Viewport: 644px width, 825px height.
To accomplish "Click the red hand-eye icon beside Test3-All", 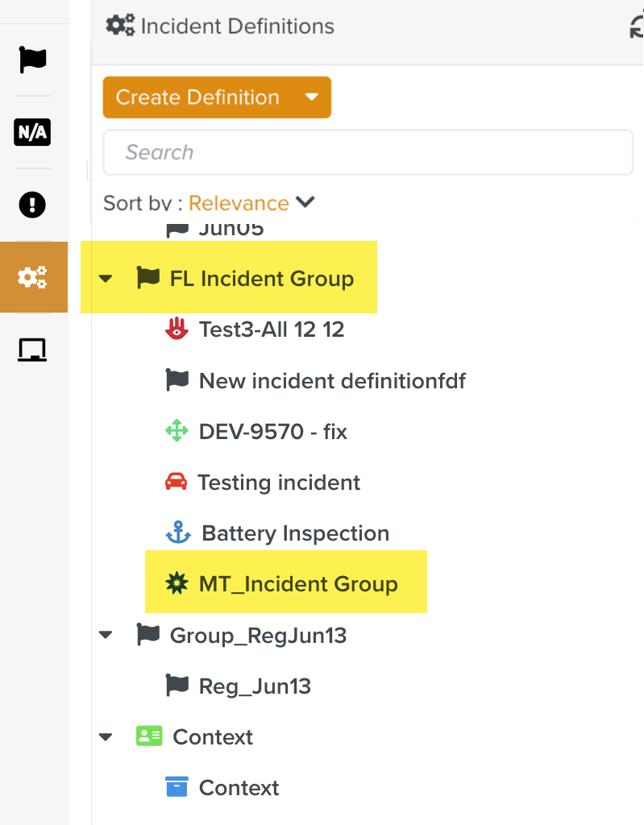I will (177, 330).
